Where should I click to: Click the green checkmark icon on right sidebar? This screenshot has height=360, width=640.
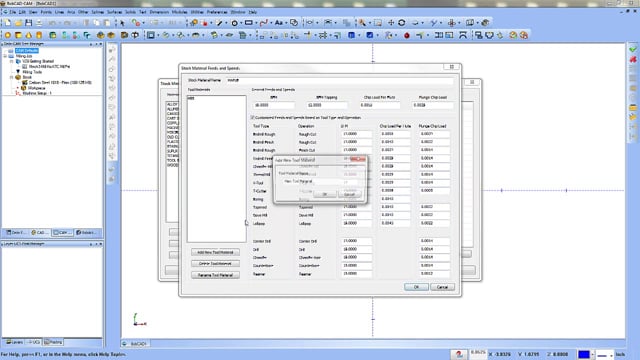633,49
